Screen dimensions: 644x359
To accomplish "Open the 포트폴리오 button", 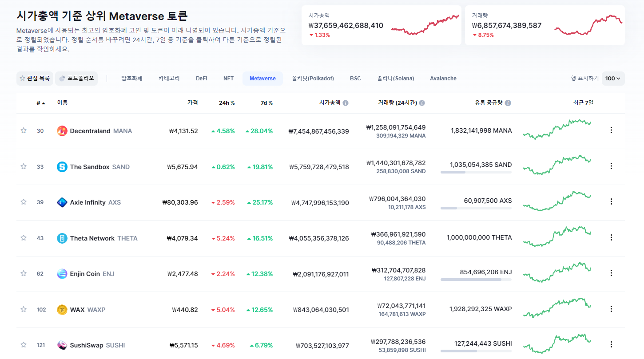I will 76,79.
